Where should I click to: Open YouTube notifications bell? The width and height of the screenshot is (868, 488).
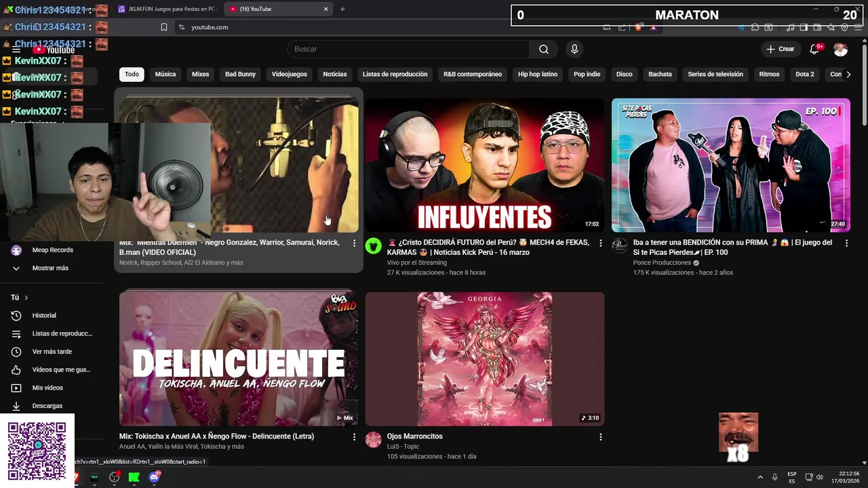tap(815, 49)
